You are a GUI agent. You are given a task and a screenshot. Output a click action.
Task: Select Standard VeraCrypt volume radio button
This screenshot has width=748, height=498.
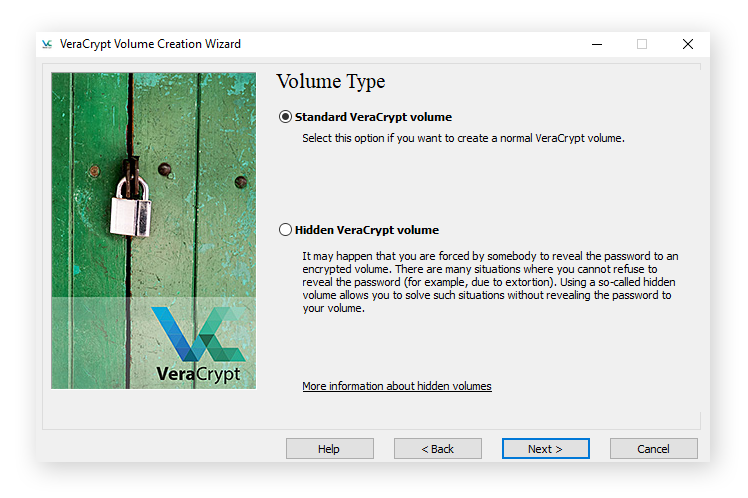(285, 117)
